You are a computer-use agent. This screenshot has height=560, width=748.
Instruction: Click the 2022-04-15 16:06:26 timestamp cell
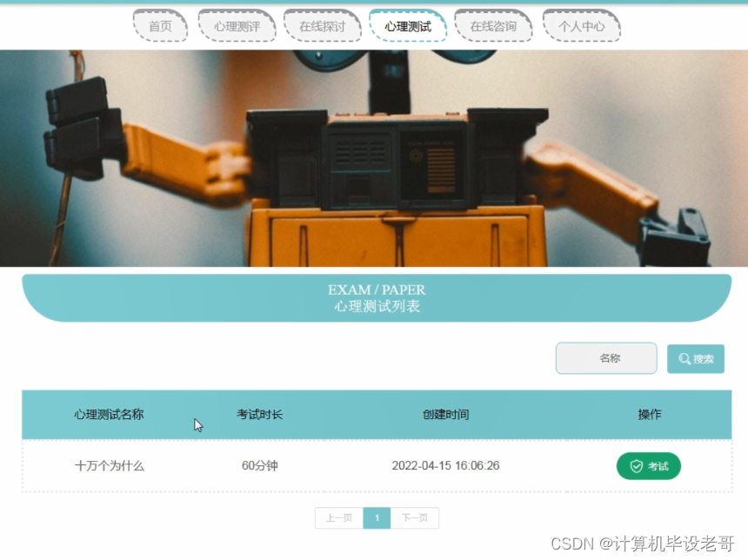pos(445,465)
